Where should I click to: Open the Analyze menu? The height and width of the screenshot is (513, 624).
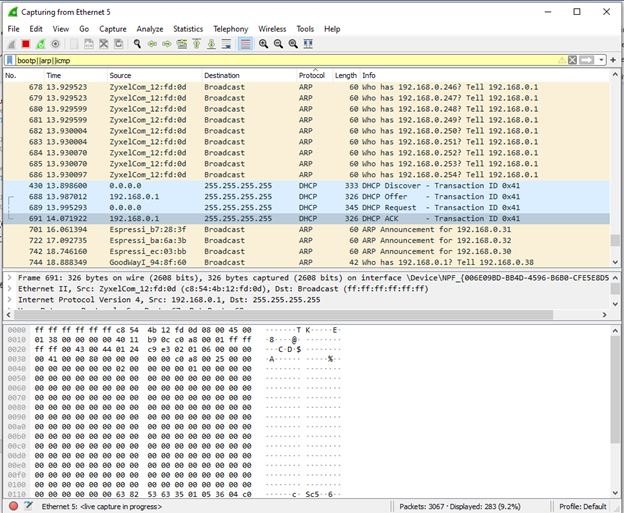(150, 29)
